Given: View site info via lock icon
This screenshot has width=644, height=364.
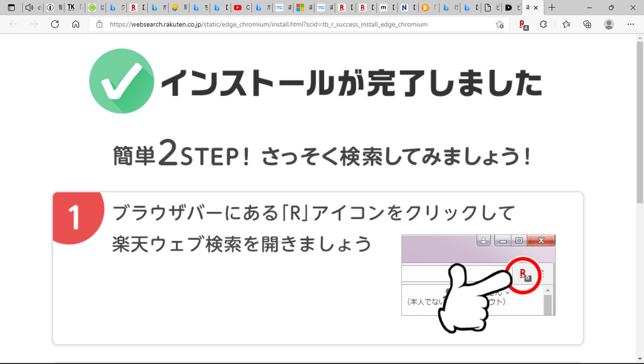Looking at the screenshot, I should click(99, 24).
